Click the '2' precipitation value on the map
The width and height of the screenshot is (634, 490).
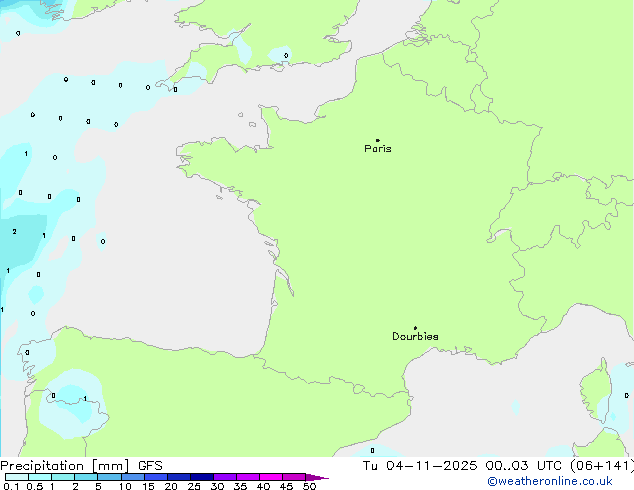coord(15,232)
